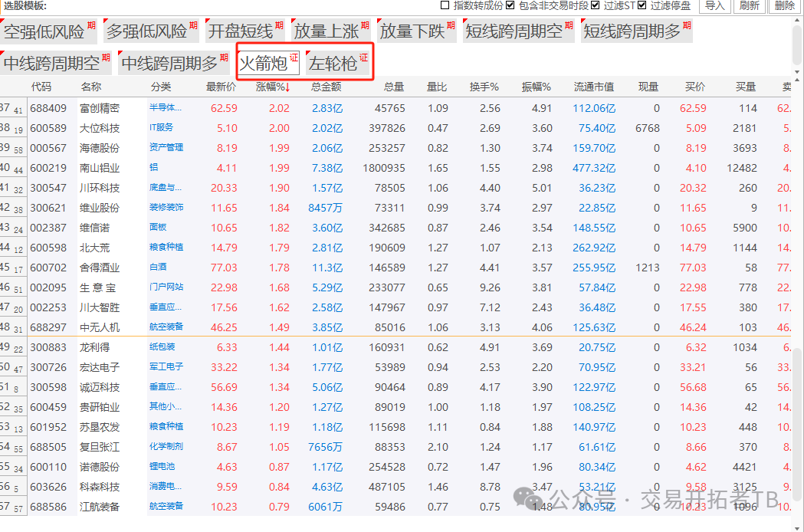Sort by 量比 column header
This screenshot has width=804, height=532.
tap(436, 87)
